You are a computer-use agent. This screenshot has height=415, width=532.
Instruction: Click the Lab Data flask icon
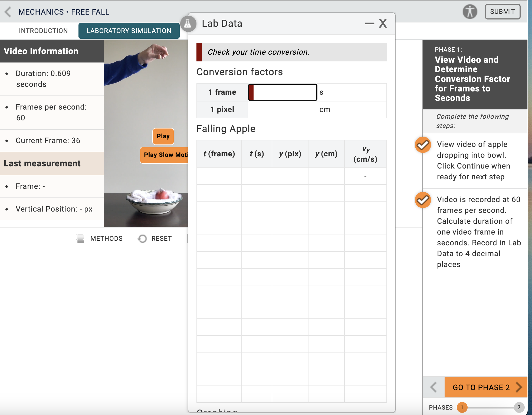click(188, 24)
